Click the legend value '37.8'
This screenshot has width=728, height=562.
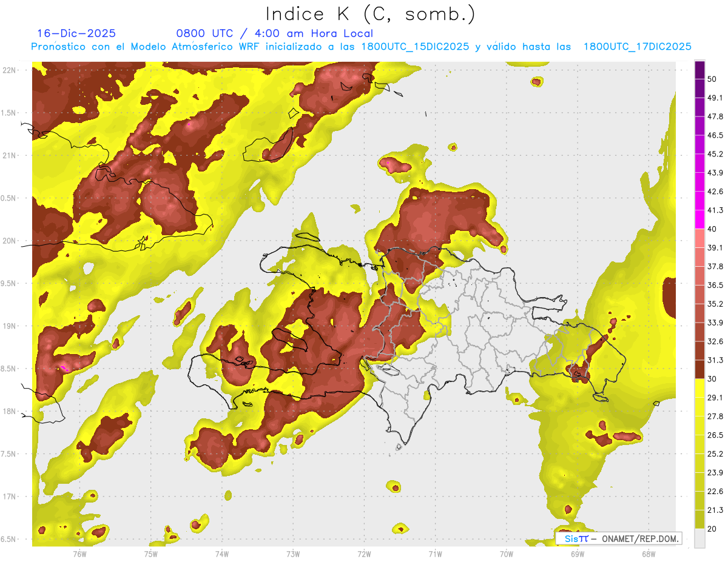tap(715, 266)
